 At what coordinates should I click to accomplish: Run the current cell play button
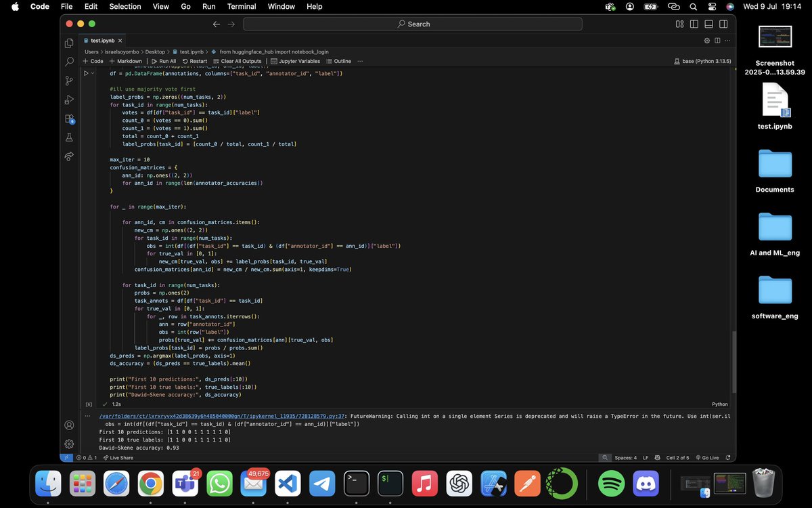[86, 72]
